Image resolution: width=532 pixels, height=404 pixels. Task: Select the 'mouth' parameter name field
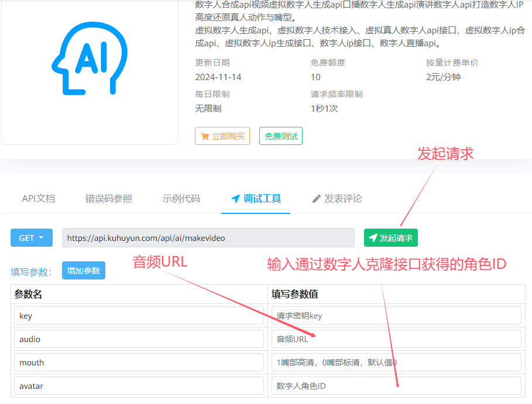139,362
